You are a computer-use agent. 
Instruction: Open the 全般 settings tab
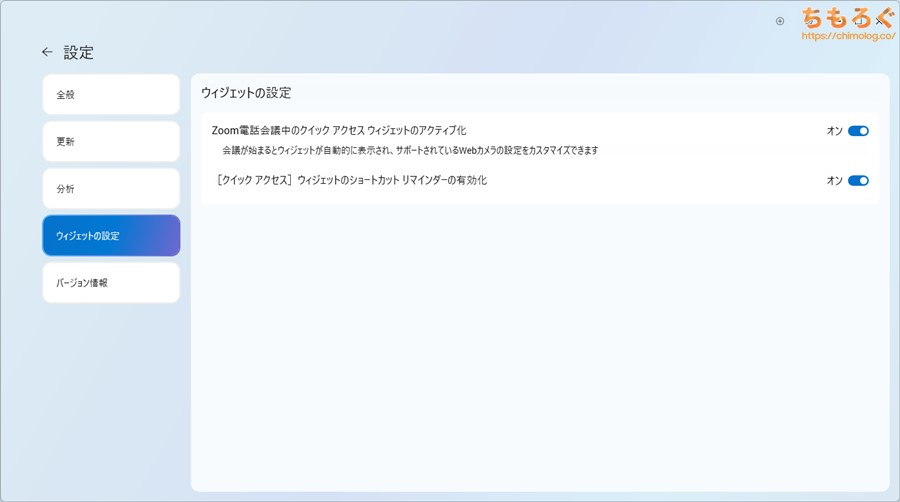click(111, 94)
